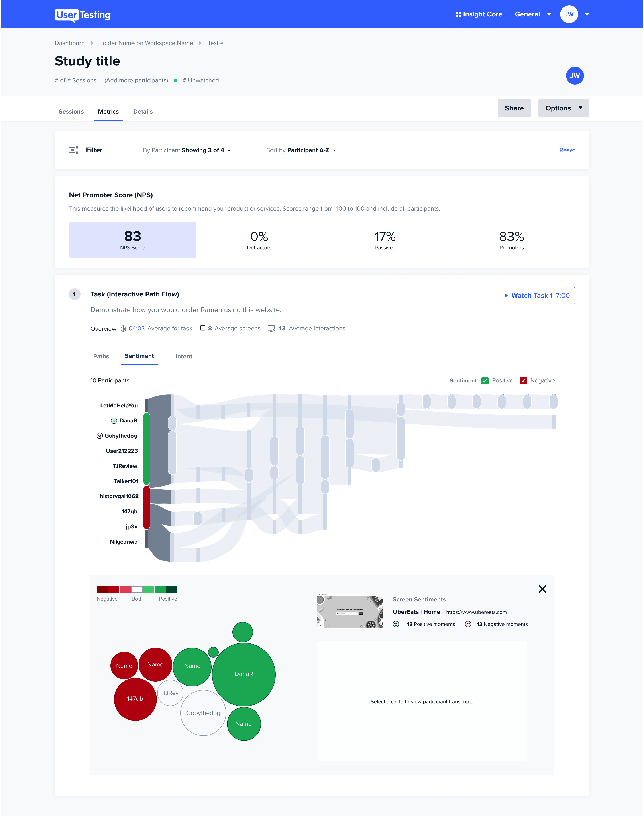Click participant LetMeHelpYou label
Image resolution: width=644 pixels, height=816 pixels.
[x=119, y=406]
